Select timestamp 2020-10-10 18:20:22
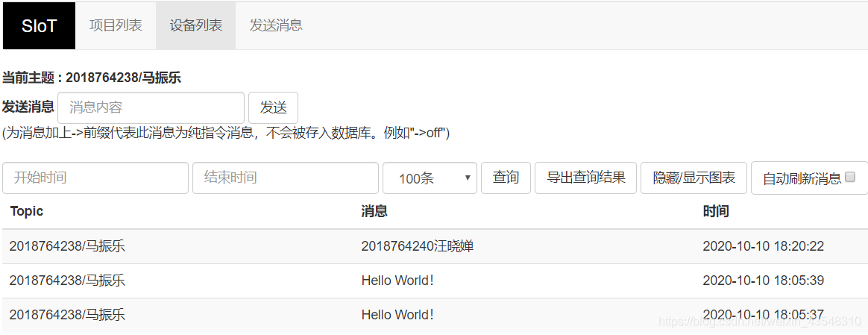Image resolution: width=868 pixels, height=335 pixels. click(x=764, y=246)
